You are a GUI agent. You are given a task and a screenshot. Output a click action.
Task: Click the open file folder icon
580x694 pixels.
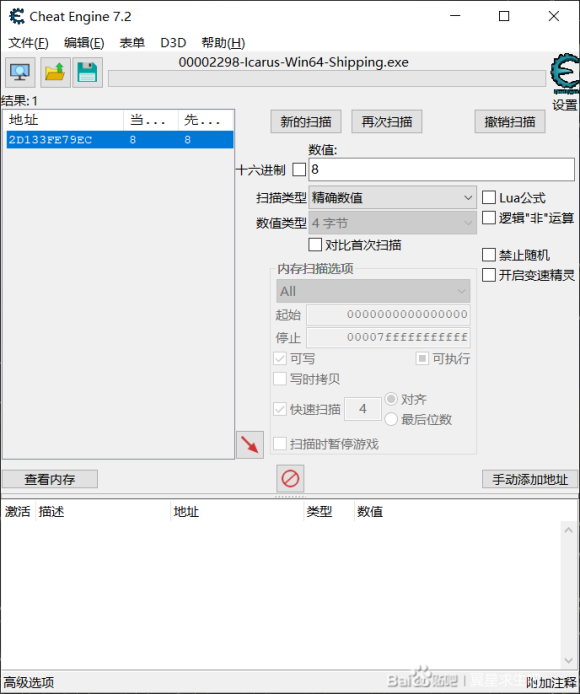[x=55, y=72]
